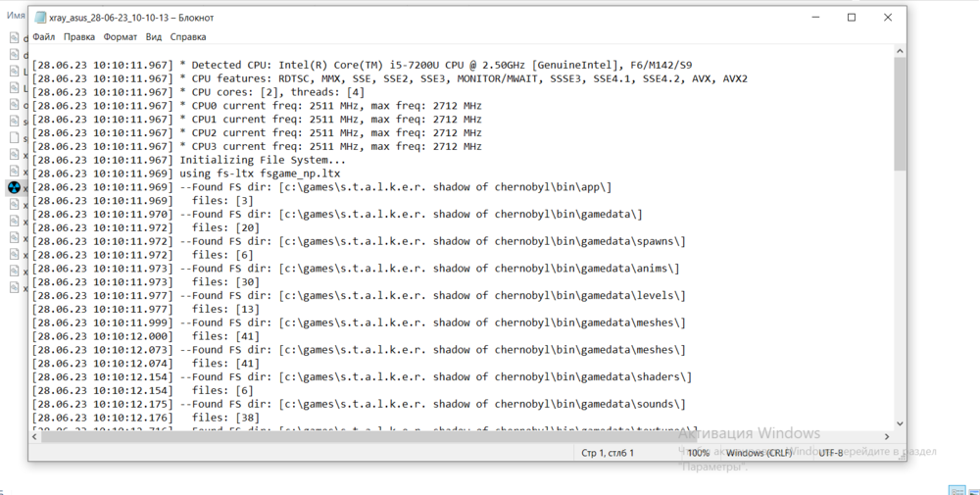Click the 'Detected CPU: Intel(R) Core(TM)' line

[362, 65]
